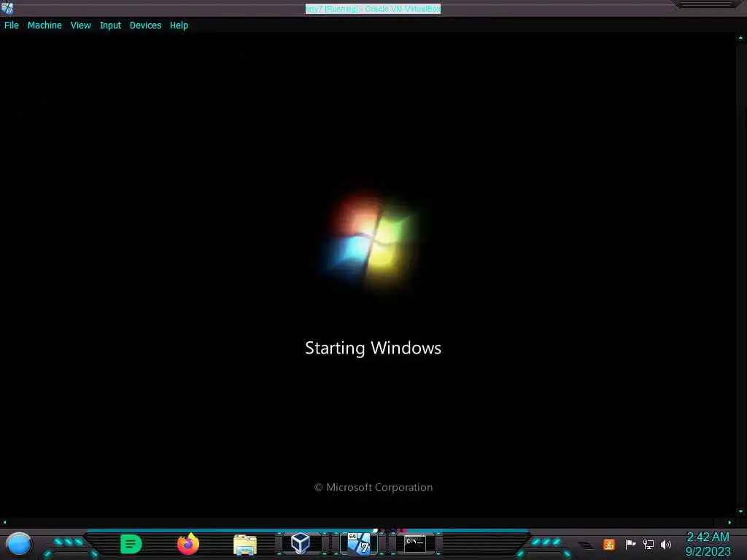The image size is (747, 560).
Task: Open Action Center flag icon
Action: tap(630, 544)
